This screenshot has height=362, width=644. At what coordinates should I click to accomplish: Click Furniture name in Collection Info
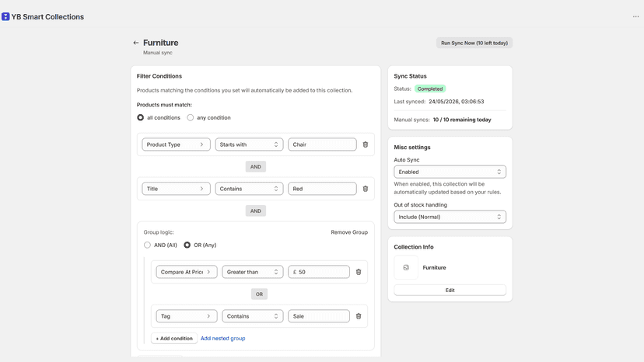point(434,267)
